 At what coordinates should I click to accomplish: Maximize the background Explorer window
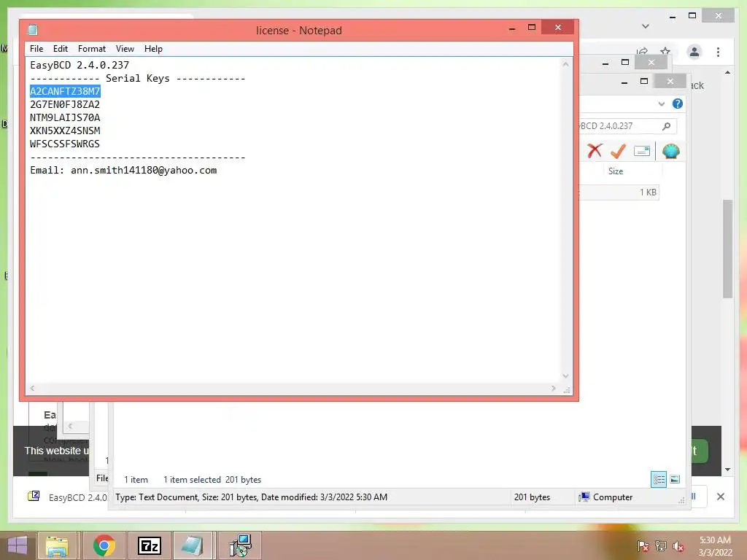(643, 81)
